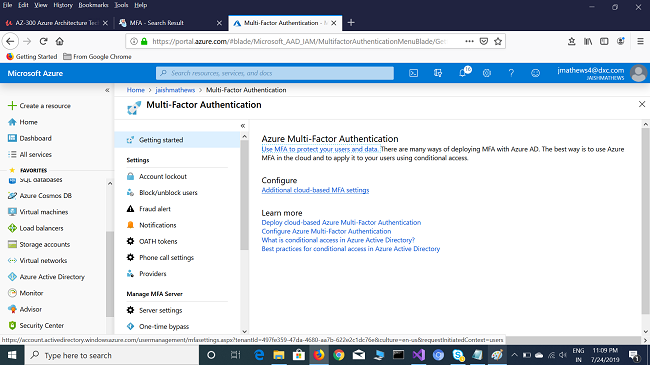This screenshot has width=650, height=365.
Task: Collapse the Azure left sidebar
Action: (x=107, y=90)
